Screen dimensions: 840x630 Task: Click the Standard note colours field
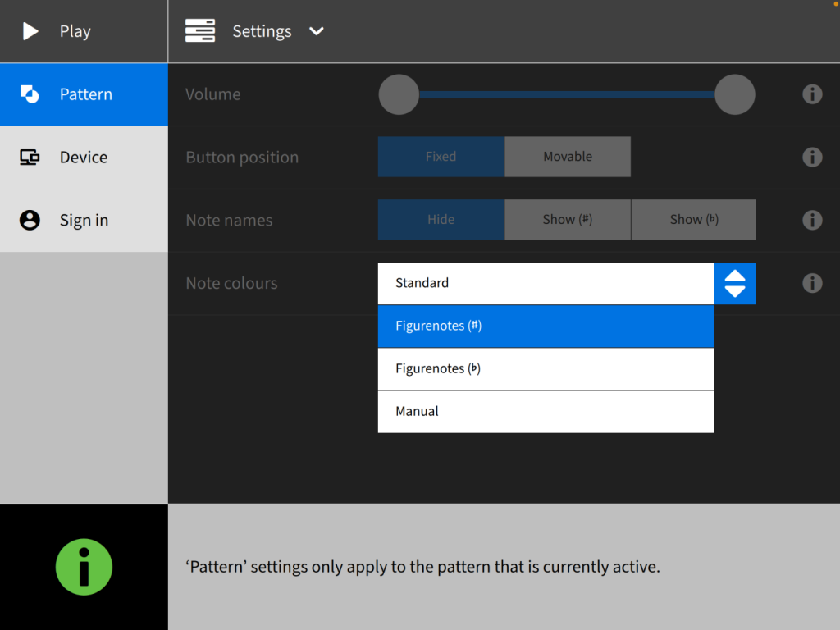(x=546, y=283)
